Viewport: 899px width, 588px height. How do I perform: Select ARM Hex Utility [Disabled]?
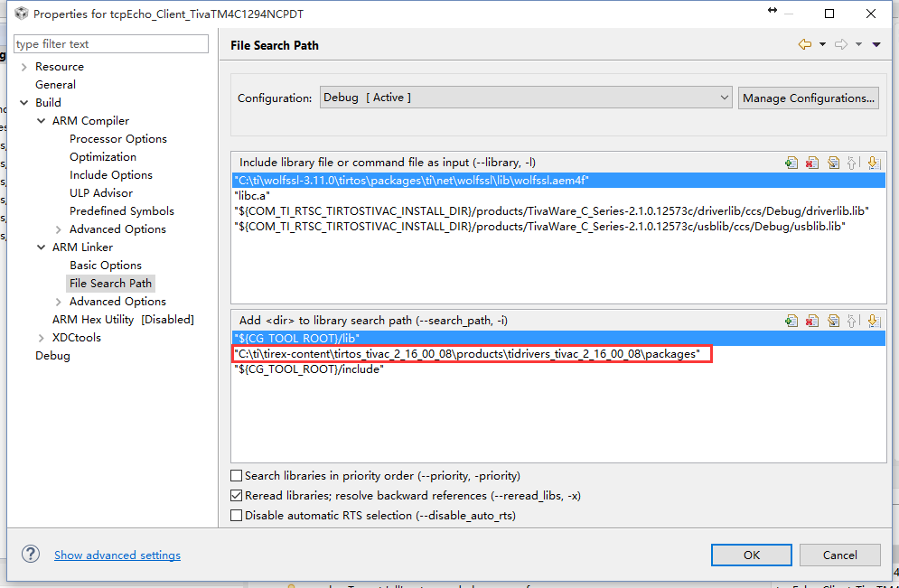[x=123, y=319]
